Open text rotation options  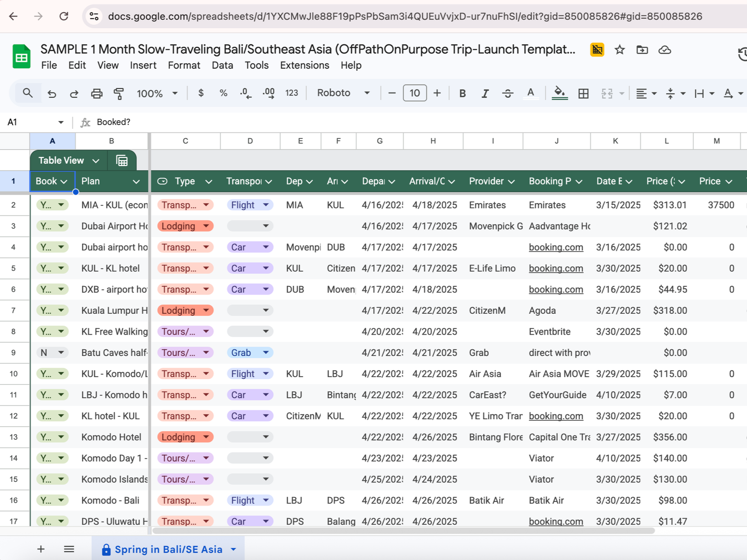click(x=733, y=93)
